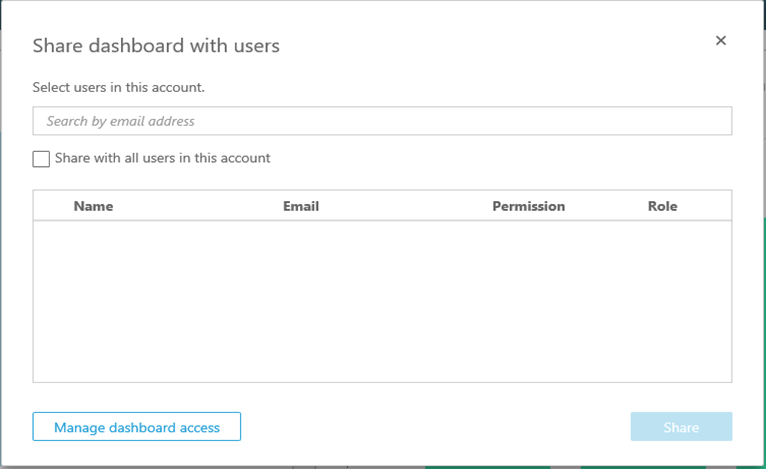The height and width of the screenshot is (469, 766).
Task: Click inside the empty users table body
Action: pyautogui.click(x=382, y=301)
